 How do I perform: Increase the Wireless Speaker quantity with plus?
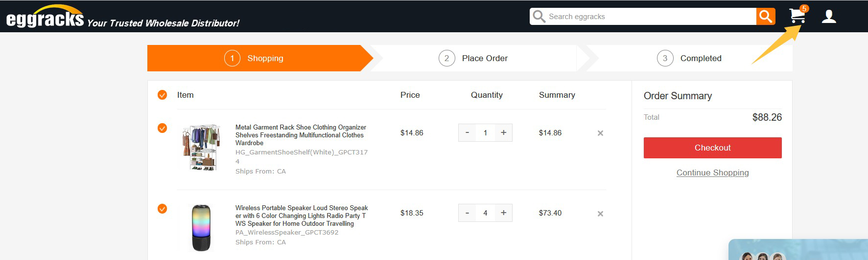click(x=503, y=213)
